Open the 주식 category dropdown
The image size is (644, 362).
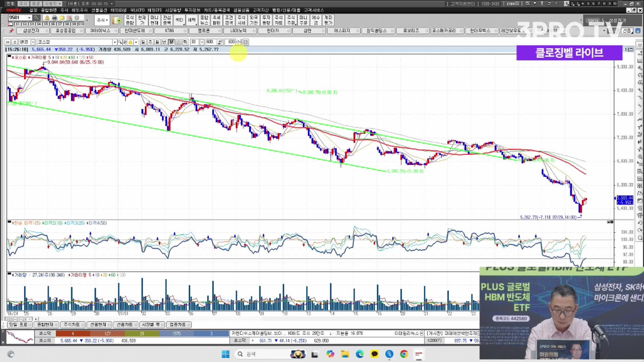(x=102, y=20)
